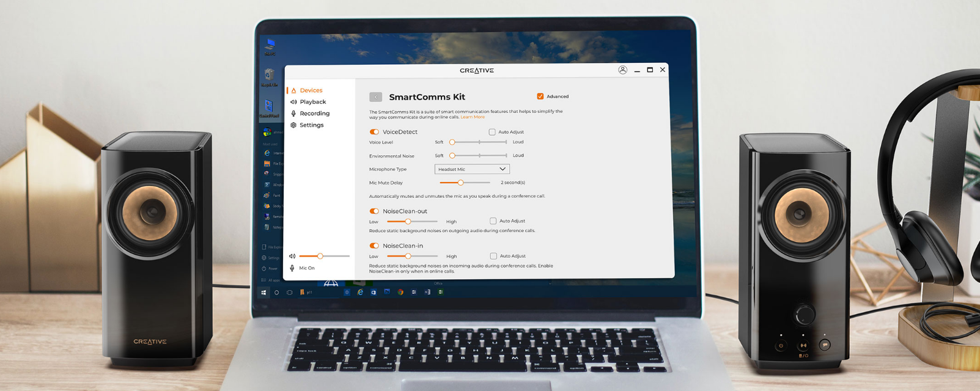Check Auto Adjust under NoiseClean-in
This screenshot has height=391, width=980.
pyautogui.click(x=493, y=256)
